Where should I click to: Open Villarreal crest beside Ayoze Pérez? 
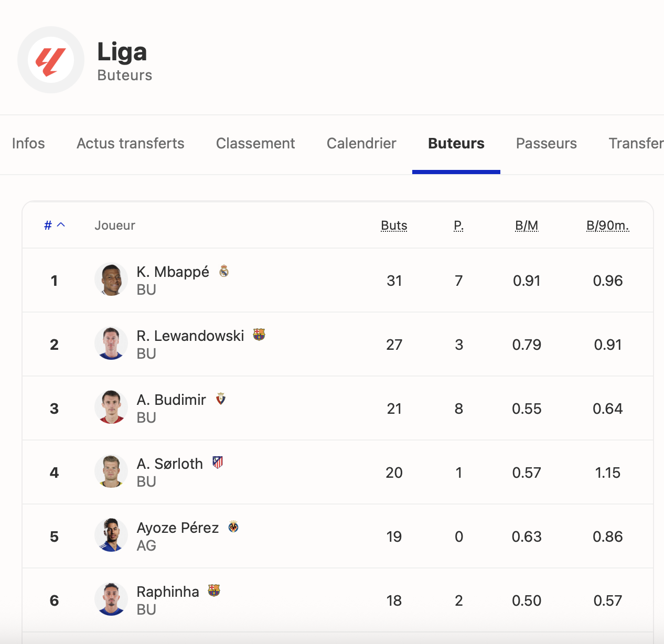click(x=233, y=527)
